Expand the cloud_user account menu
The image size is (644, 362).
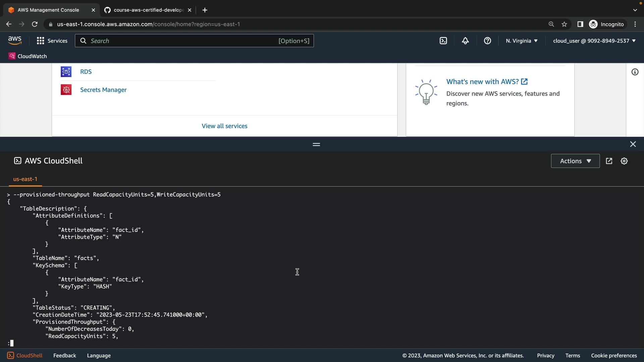pos(594,41)
